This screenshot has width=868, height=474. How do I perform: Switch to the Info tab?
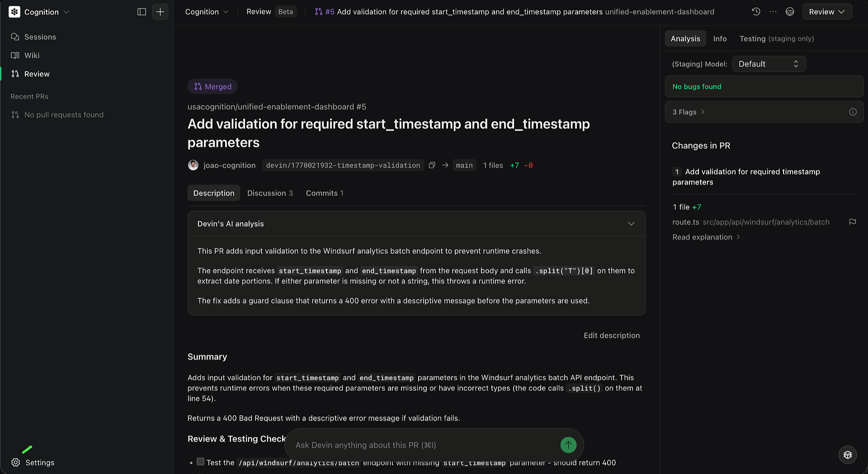pyautogui.click(x=720, y=39)
